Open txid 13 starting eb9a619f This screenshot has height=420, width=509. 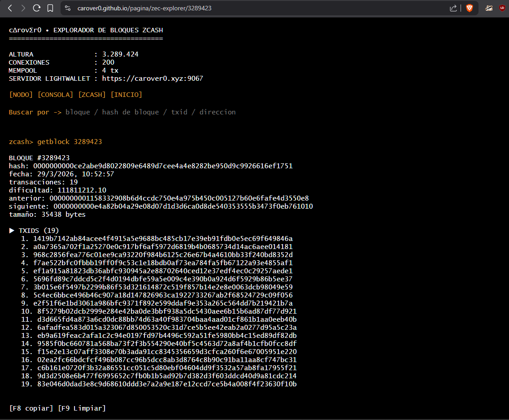(167, 336)
